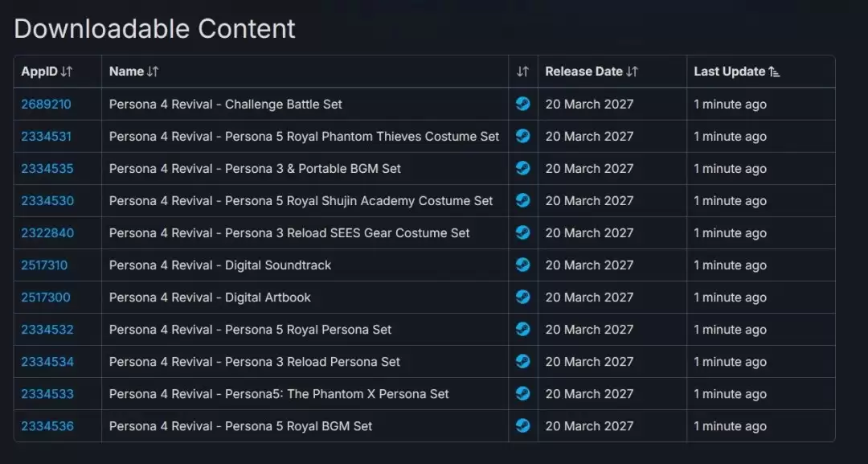The height and width of the screenshot is (464, 868).
Task: Open AppID 2689210 link
Action: tap(46, 105)
